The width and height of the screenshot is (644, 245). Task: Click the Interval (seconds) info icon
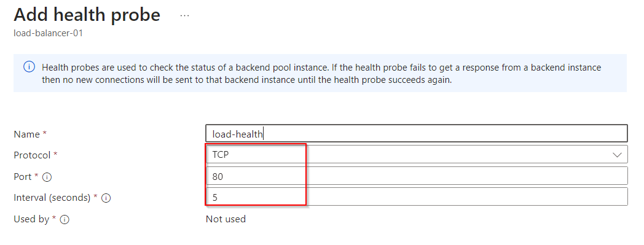coord(106,198)
